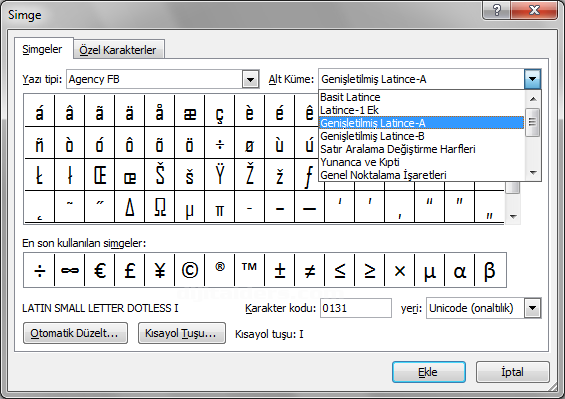Select the π pi symbol
The height and width of the screenshot is (399, 565).
click(219, 207)
